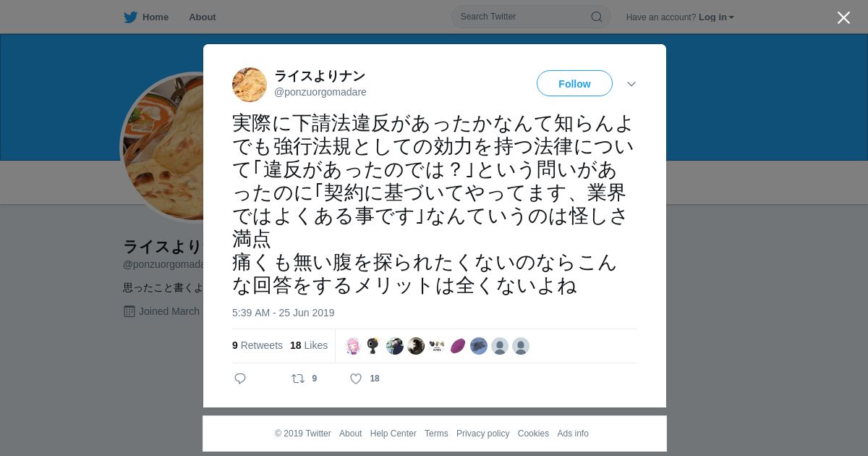
Task: Open the Privacy policy footer link
Action: [x=482, y=434]
